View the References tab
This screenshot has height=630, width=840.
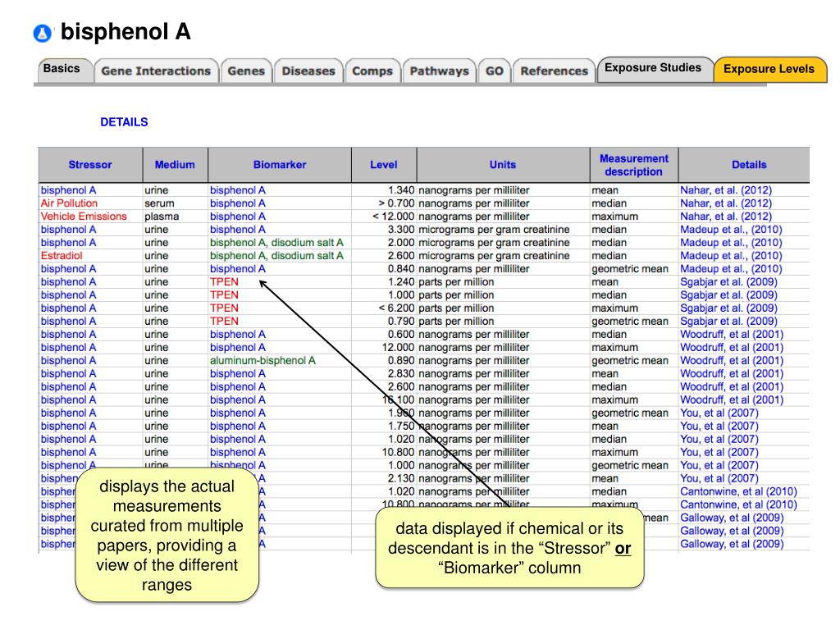[554, 71]
